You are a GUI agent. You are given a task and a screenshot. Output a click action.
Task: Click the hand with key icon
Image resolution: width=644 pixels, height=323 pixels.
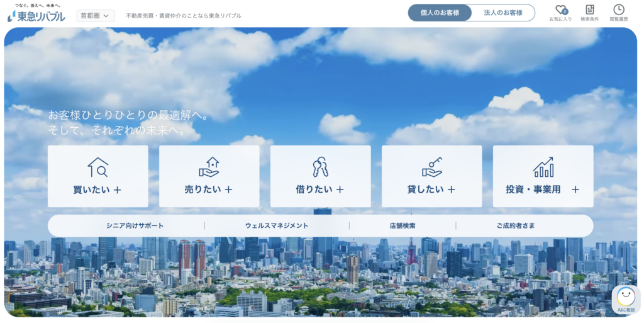click(431, 167)
